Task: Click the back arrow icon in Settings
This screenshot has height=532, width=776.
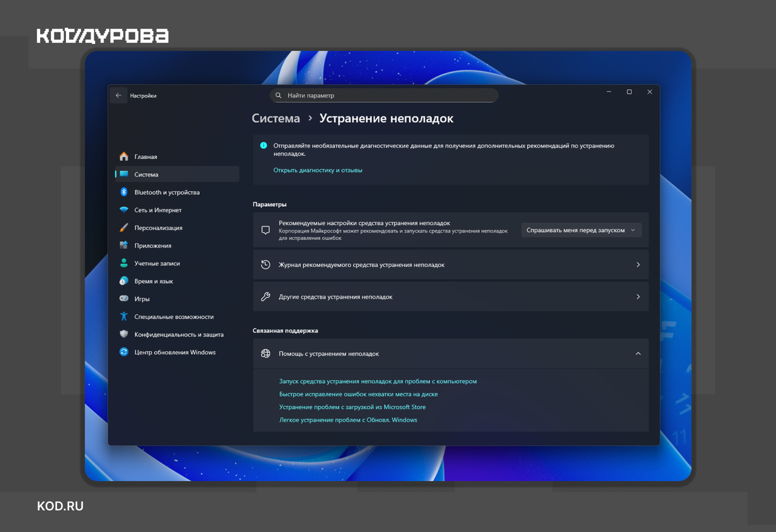Action: [x=118, y=96]
